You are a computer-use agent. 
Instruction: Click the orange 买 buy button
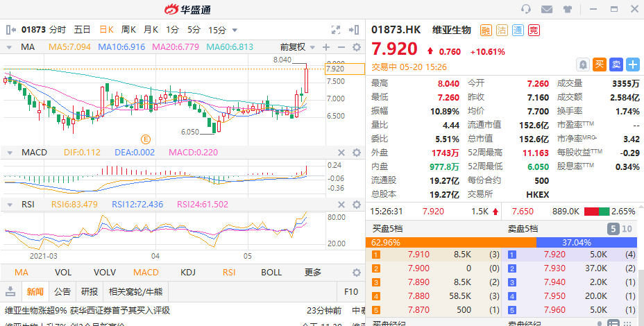coord(599,65)
